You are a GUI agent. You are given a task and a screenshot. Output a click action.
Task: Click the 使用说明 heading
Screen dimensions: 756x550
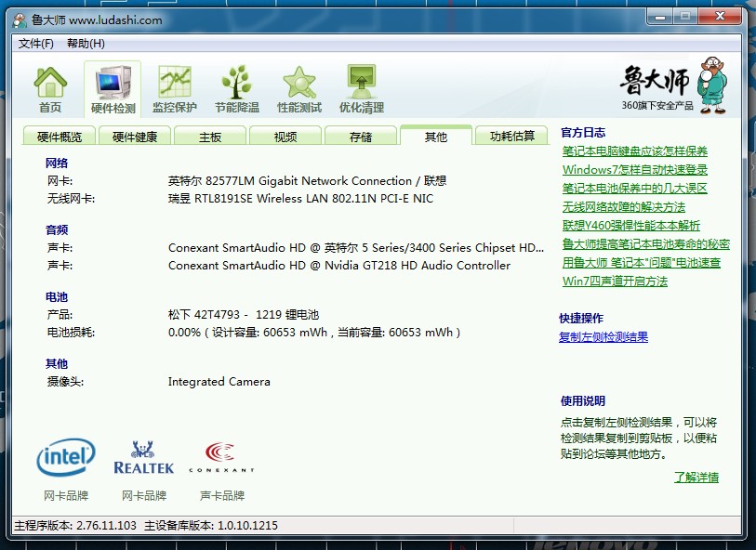coord(582,401)
